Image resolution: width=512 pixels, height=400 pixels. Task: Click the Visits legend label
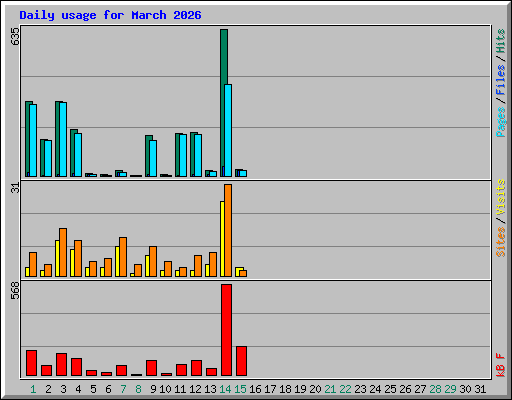tap(501, 197)
